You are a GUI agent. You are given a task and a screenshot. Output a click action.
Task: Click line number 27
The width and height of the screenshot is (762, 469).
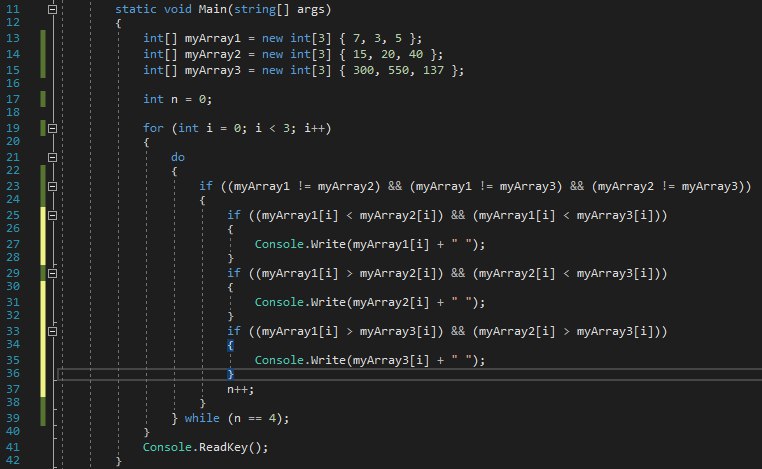point(13,244)
